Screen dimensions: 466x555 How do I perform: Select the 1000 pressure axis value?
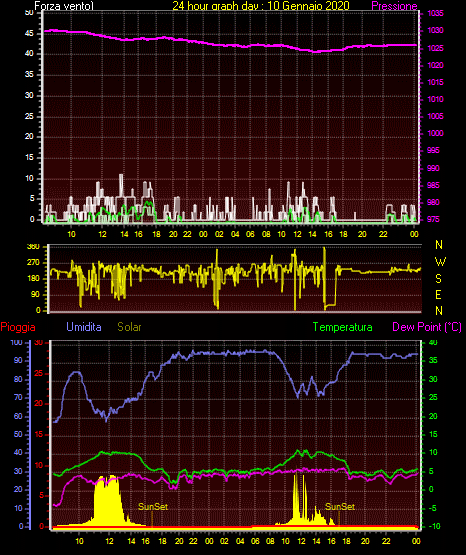(x=435, y=133)
